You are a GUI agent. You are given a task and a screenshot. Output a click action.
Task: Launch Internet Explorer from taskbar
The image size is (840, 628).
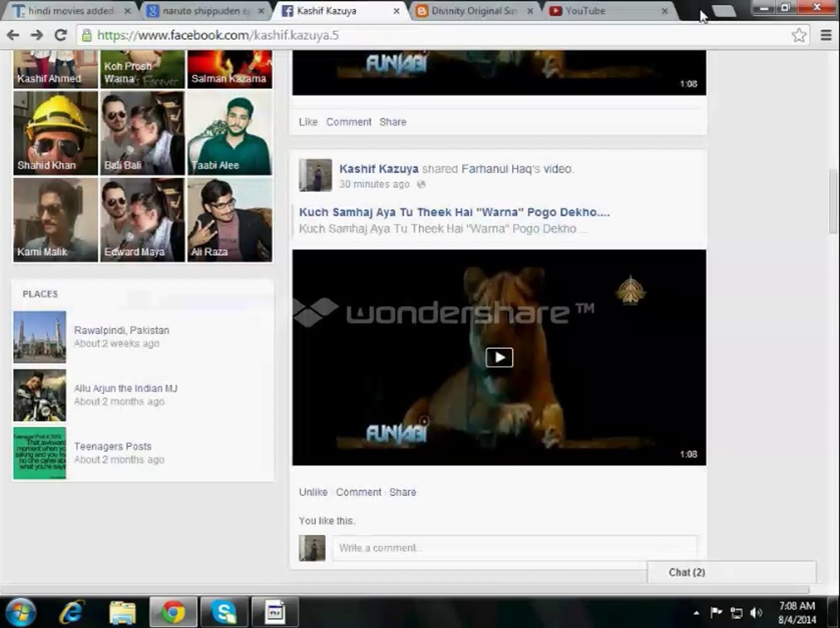(x=72, y=612)
